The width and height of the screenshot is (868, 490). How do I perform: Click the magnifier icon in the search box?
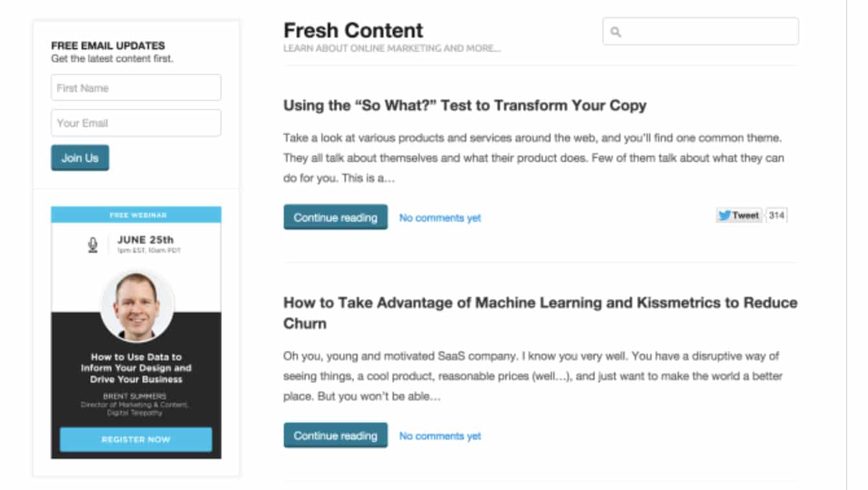[616, 32]
